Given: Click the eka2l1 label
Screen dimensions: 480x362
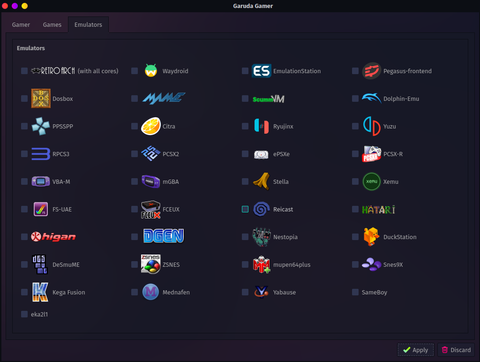Looking at the screenshot, I should coord(39,314).
